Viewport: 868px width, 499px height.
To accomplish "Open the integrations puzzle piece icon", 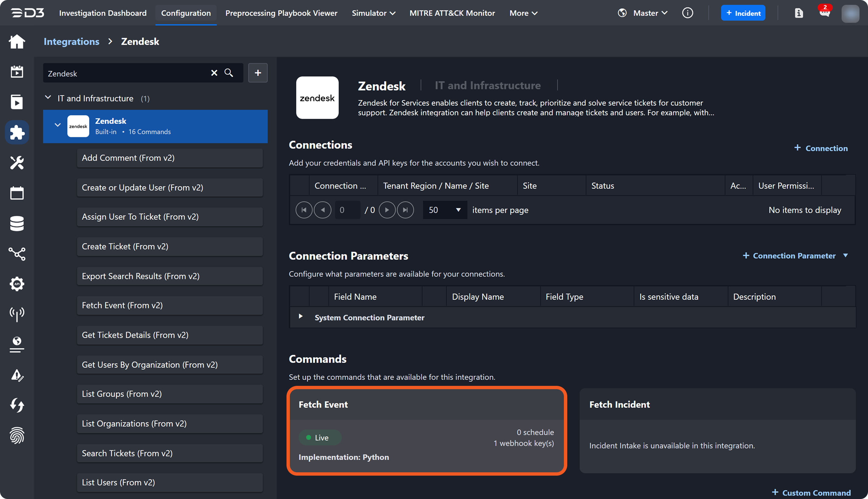I will tap(17, 132).
